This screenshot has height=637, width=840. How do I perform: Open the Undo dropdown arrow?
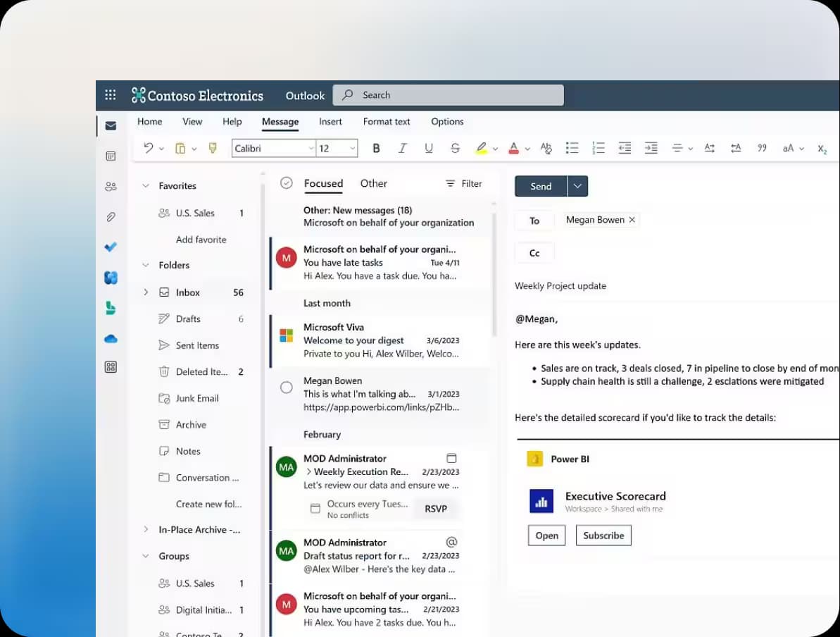[x=161, y=149]
